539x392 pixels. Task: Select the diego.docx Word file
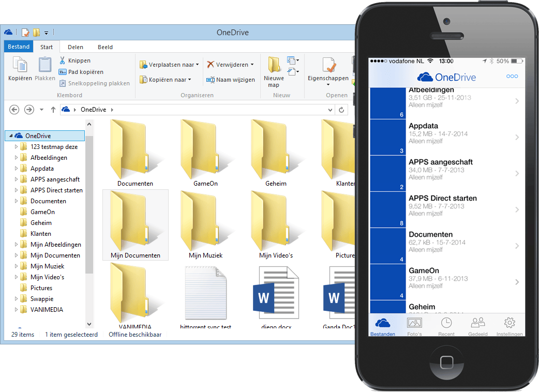pos(276,297)
